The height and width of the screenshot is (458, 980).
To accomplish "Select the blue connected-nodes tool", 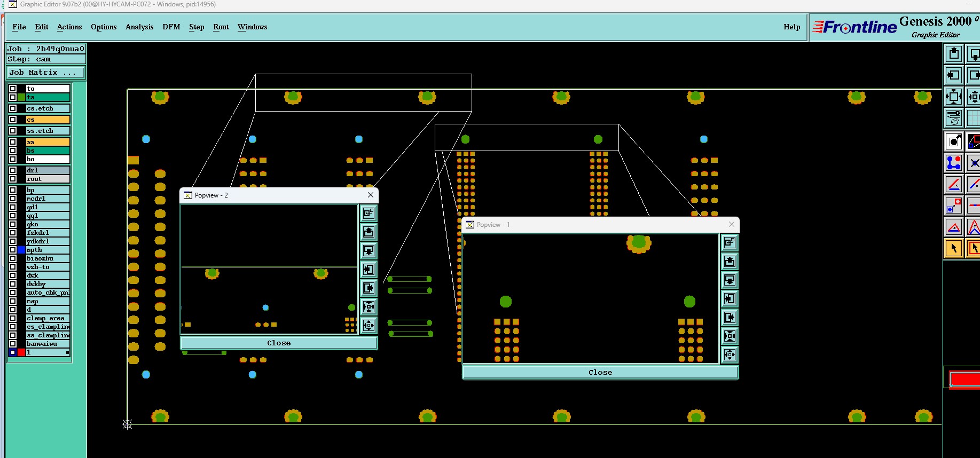I will (954, 163).
